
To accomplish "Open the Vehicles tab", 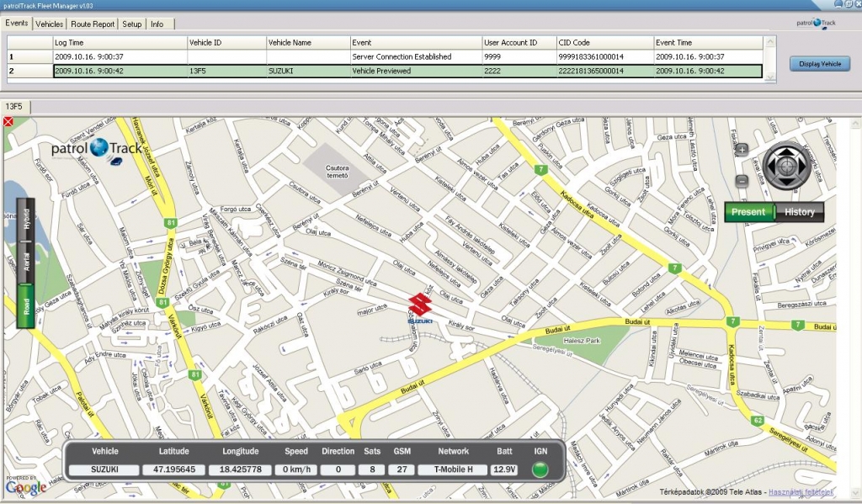I will [50, 24].
